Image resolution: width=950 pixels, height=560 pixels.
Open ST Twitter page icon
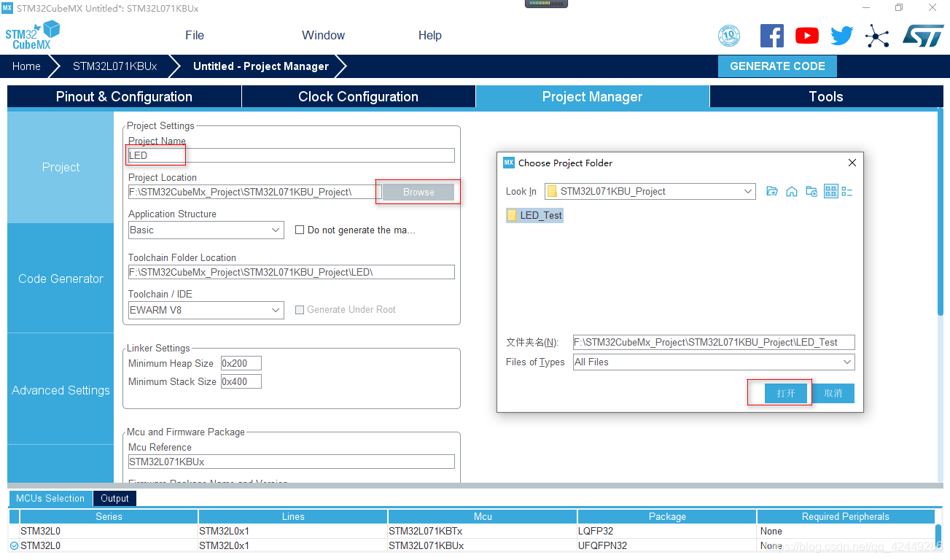coord(842,35)
